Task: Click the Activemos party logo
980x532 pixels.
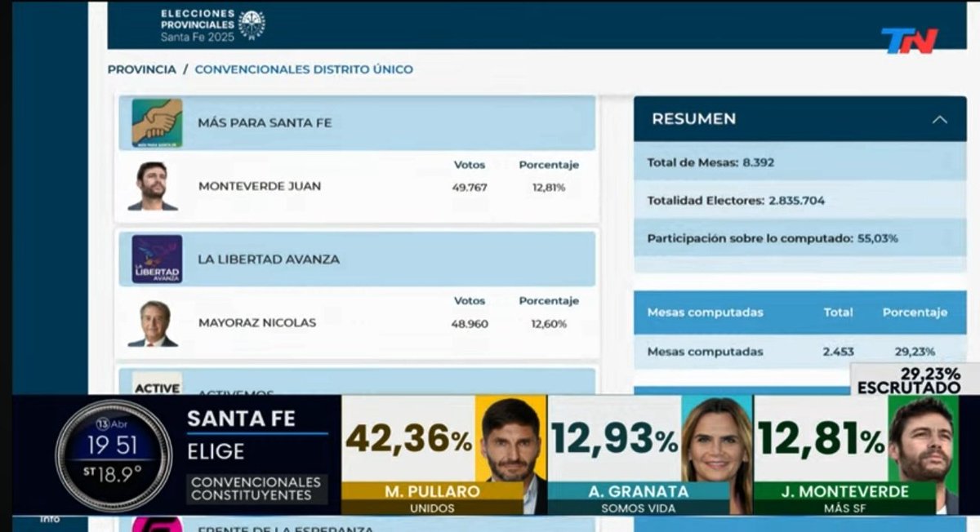Action: pos(158,384)
